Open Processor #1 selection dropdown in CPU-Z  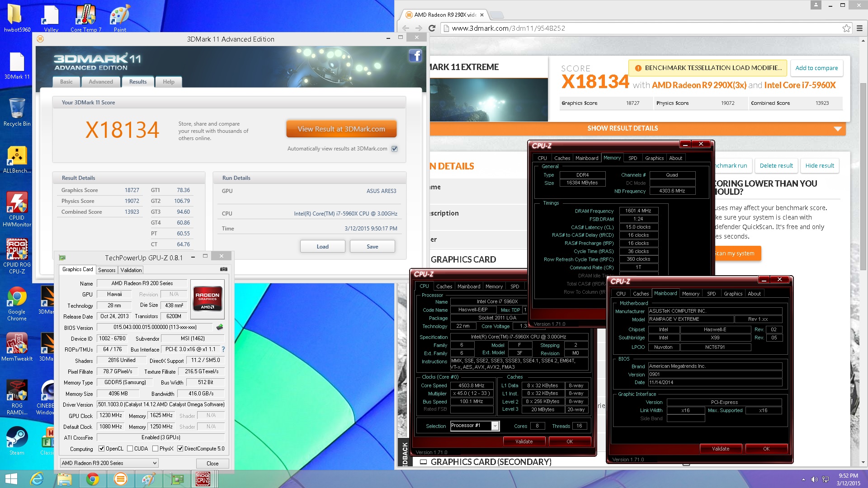[x=475, y=426]
